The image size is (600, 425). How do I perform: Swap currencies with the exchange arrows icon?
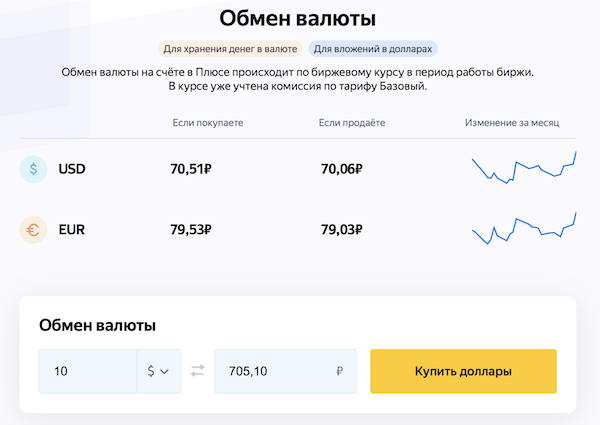tap(197, 371)
